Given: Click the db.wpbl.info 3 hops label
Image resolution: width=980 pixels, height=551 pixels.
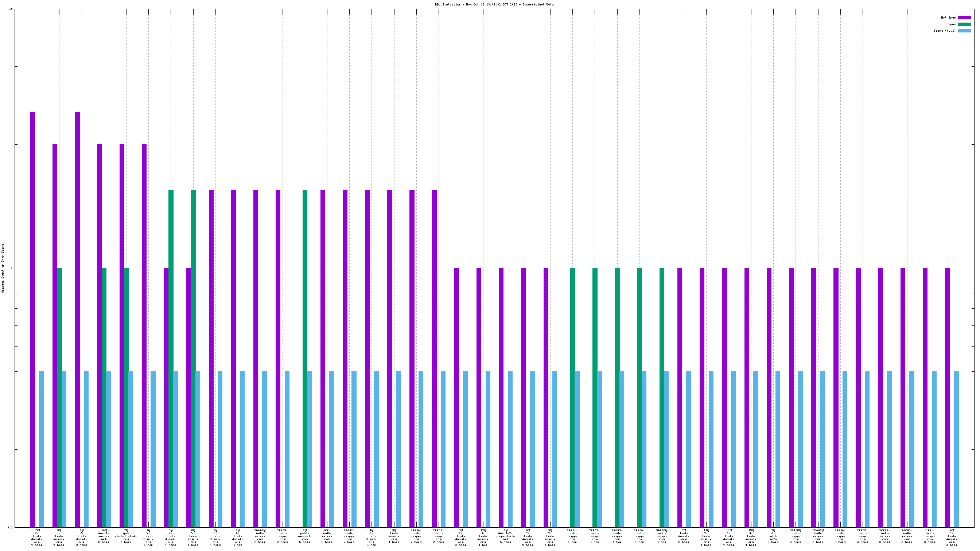Looking at the screenshot, I should [x=773, y=536].
